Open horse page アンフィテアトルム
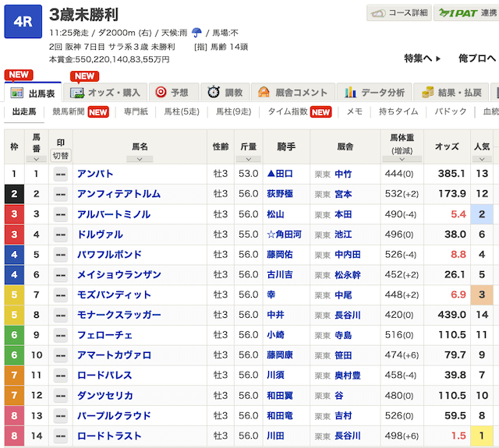This screenshot has width=499, height=448. pyautogui.click(x=119, y=194)
